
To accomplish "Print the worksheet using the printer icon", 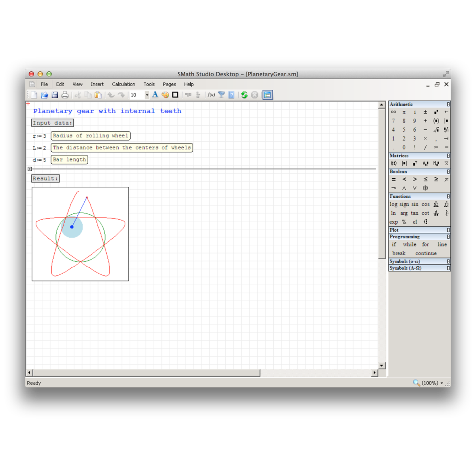I will coord(65,95).
